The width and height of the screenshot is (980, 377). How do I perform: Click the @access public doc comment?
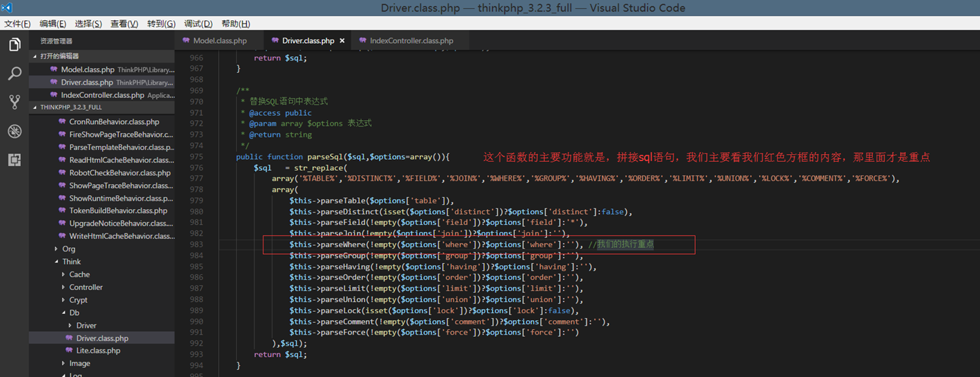click(x=281, y=112)
